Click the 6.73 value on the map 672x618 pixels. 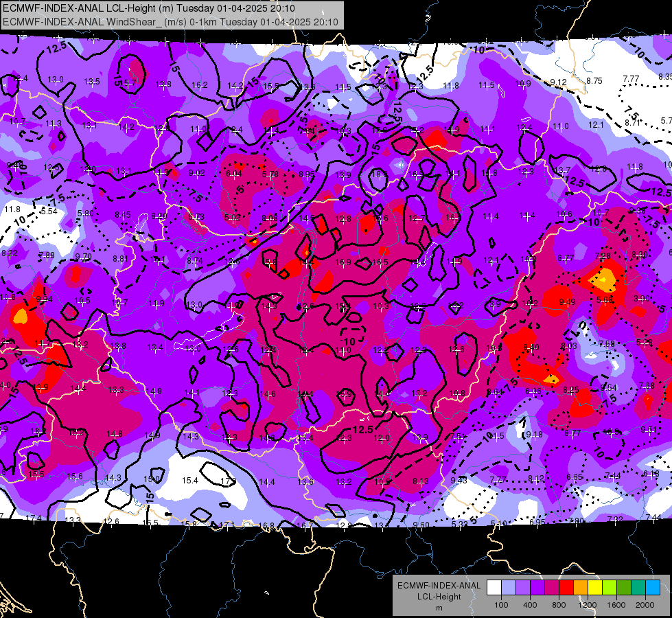coord(196,217)
